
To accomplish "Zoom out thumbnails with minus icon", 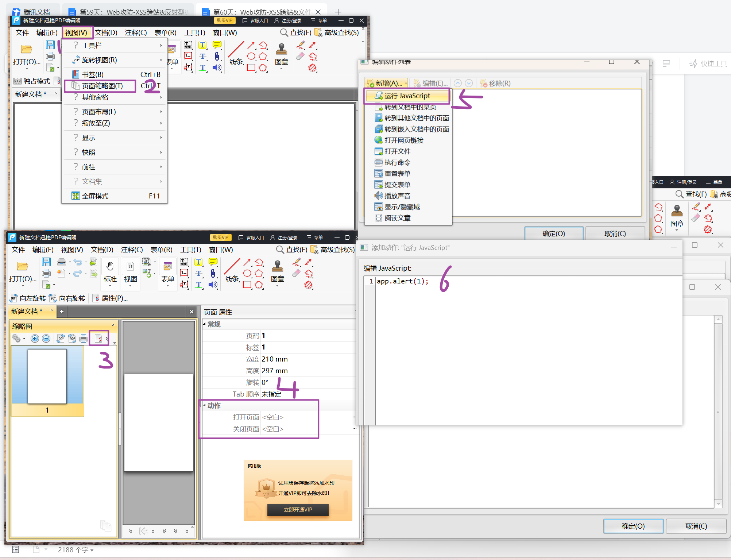I will click(46, 339).
